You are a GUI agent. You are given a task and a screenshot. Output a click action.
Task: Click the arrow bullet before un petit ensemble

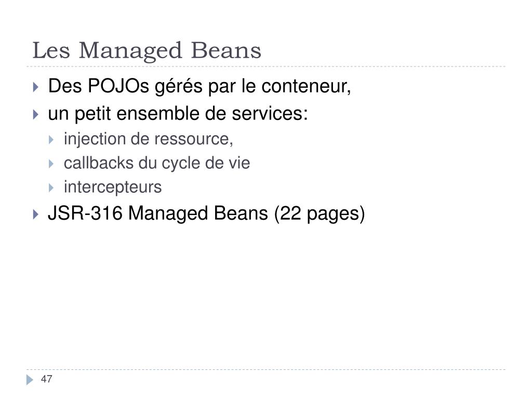pyautogui.click(x=36, y=114)
